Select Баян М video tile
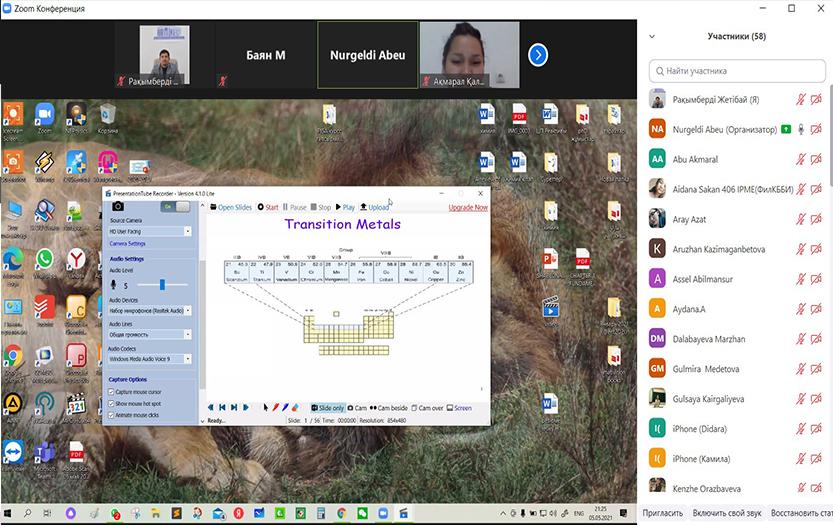This screenshot has height=525, width=833. pos(266,55)
